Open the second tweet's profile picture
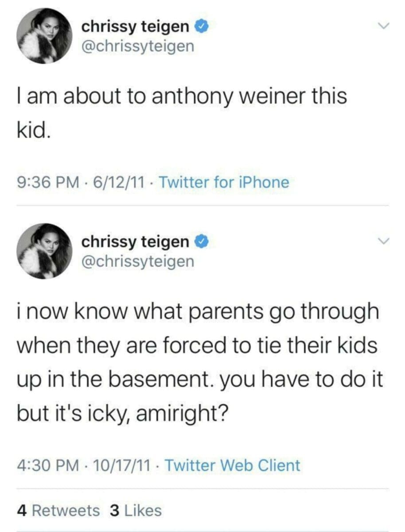The width and height of the screenshot is (405, 532). (x=44, y=251)
